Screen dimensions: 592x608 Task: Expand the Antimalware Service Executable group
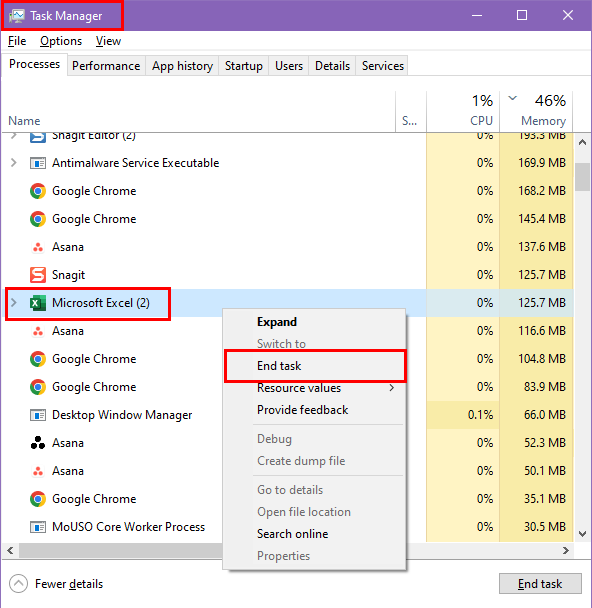[x=14, y=162]
